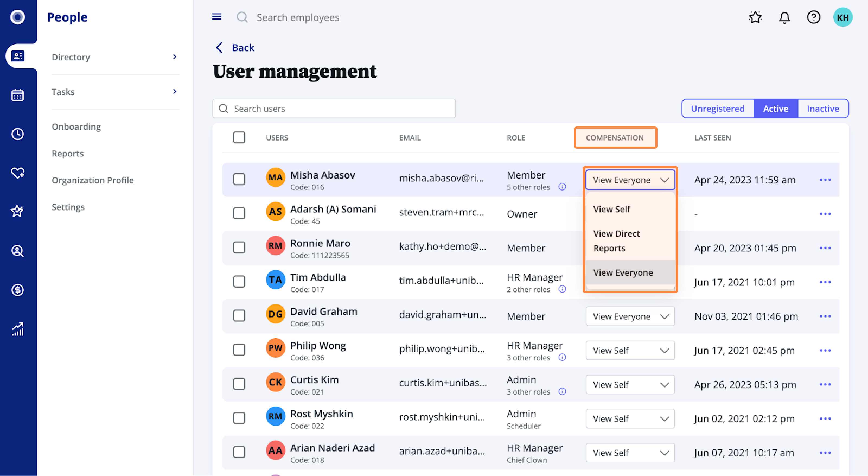The width and height of the screenshot is (868, 476).
Task: Open the growth chart analytics icon
Action: pos(18,329)
